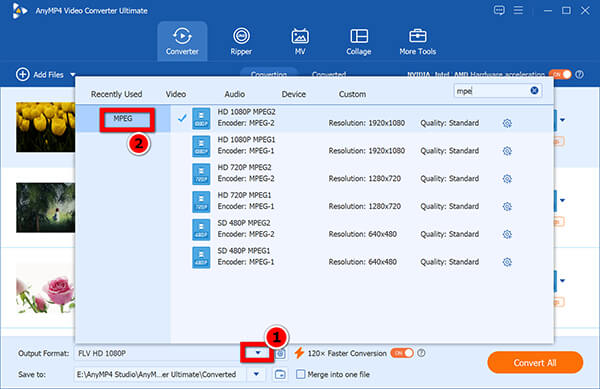Select the forest scene video thumbnail

46,208
